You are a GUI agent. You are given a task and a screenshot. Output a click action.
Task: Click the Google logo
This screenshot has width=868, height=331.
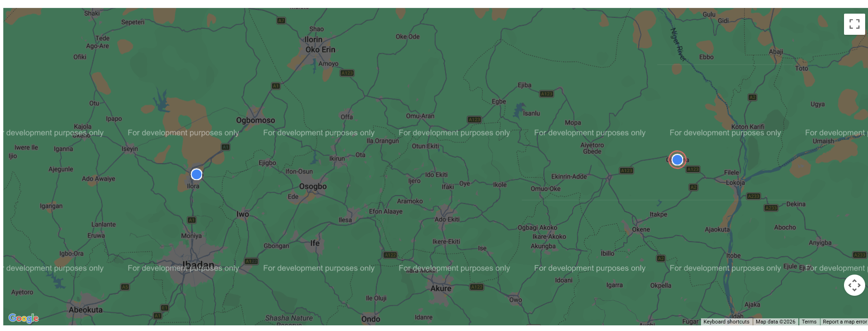coord(24,318)
